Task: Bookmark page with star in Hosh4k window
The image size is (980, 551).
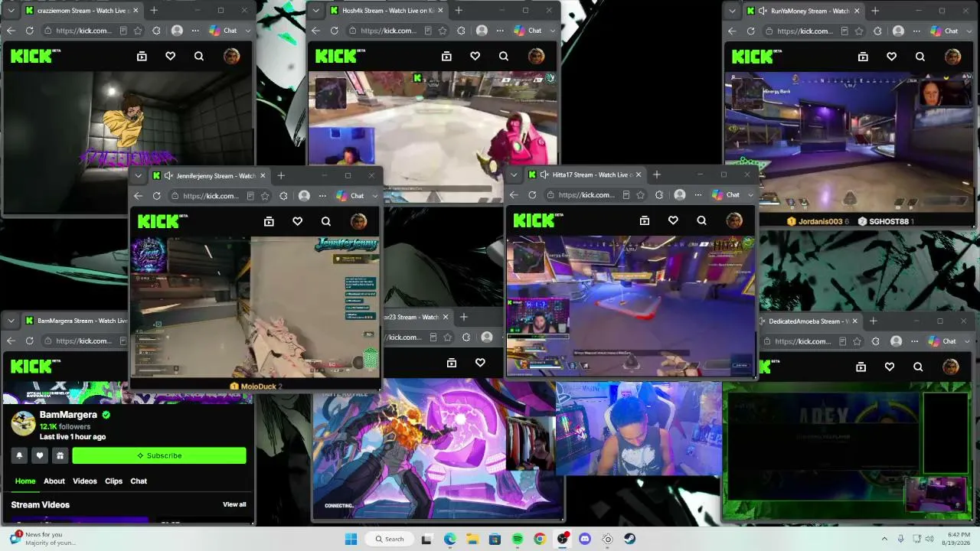Action: pyautogui.click(x=443, y=31)
